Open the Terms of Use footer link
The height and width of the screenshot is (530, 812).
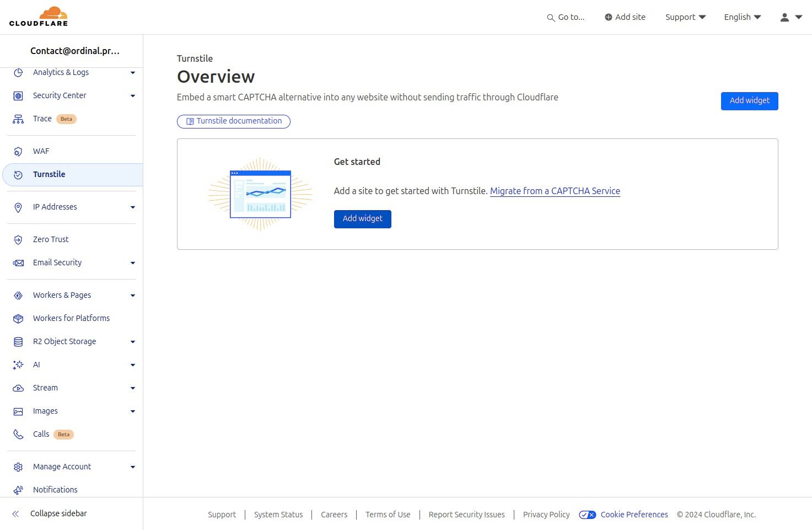[x=388, y=515]
